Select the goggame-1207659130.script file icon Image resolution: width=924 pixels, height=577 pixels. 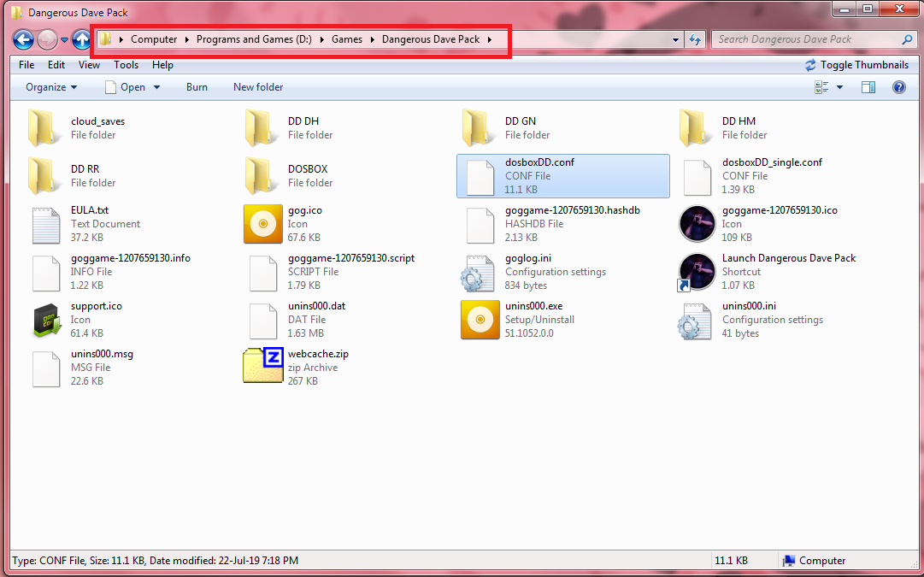coord(262,273)
